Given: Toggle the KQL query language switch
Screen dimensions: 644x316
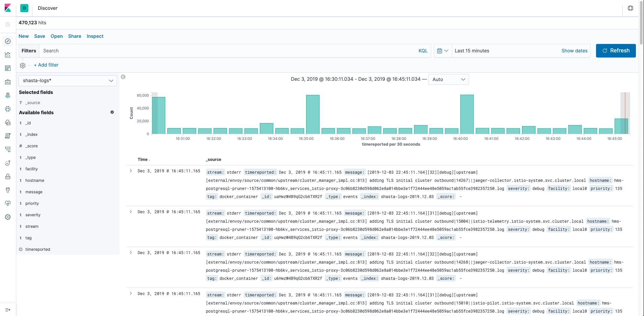Looking at the screenshot, I should (x=423, y=51).
